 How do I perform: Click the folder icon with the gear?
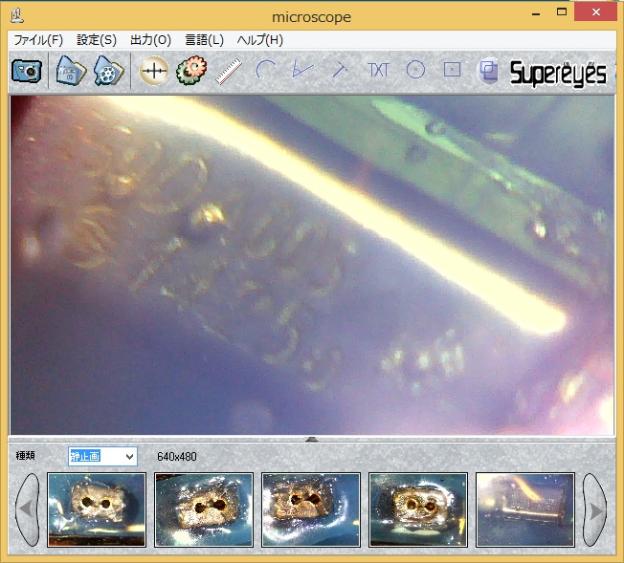108,71
